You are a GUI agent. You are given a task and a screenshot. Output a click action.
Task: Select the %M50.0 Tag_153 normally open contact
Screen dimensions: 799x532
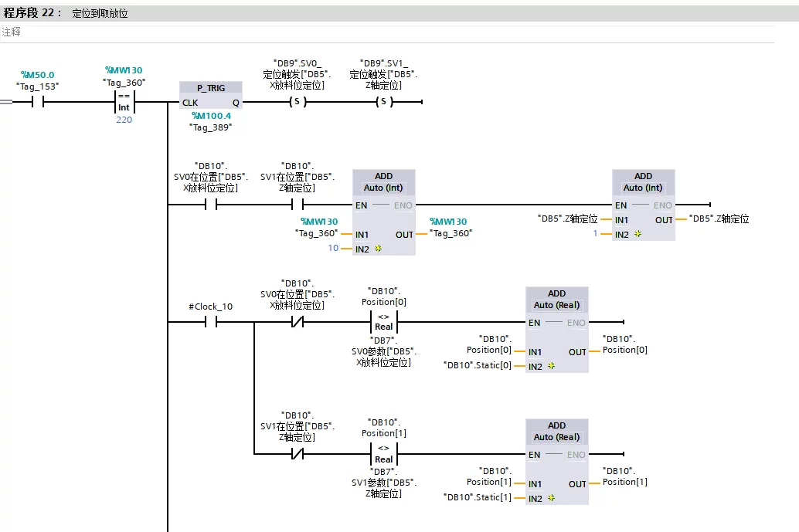(x=38, y=103)
